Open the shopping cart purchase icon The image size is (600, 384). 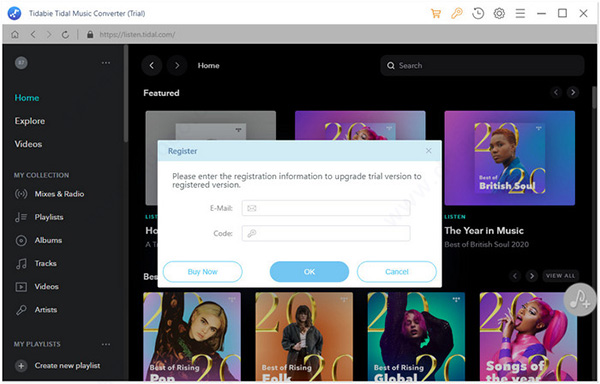coord(435,13)
